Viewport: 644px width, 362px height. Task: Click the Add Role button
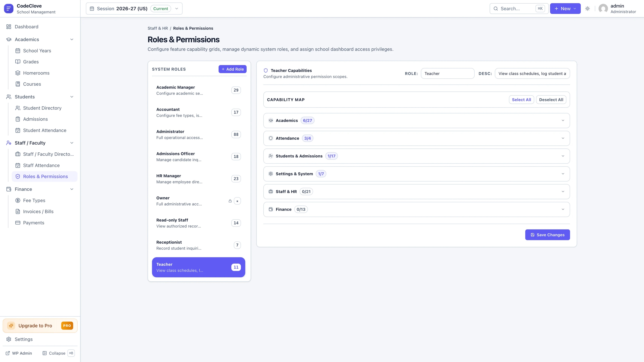232,69
